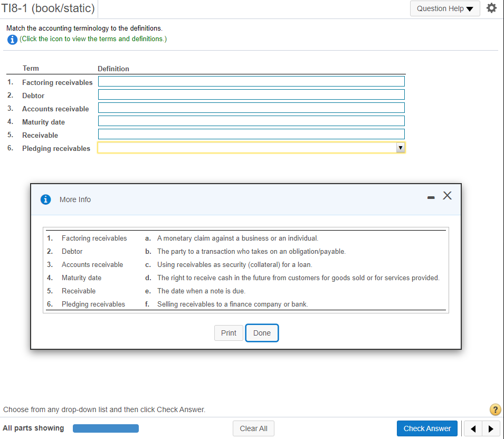Screen dimensions: 504x439
Task: Click the Definition column header
Action: pyautogui.click(x=113, y=69)
